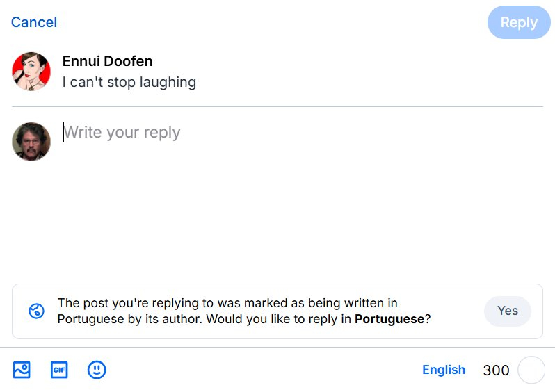Click the Ennui Doofen author name
Screen dimensions: 555x392
107,61
